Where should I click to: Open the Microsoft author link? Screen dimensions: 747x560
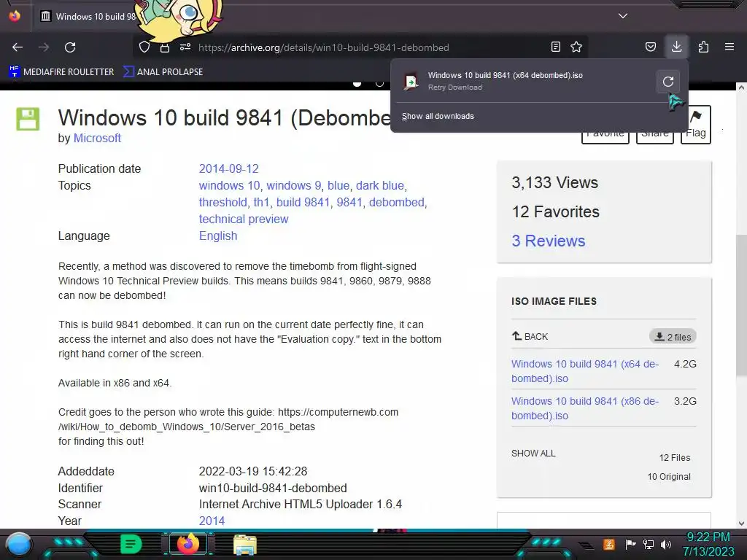(x=97, y=138)
